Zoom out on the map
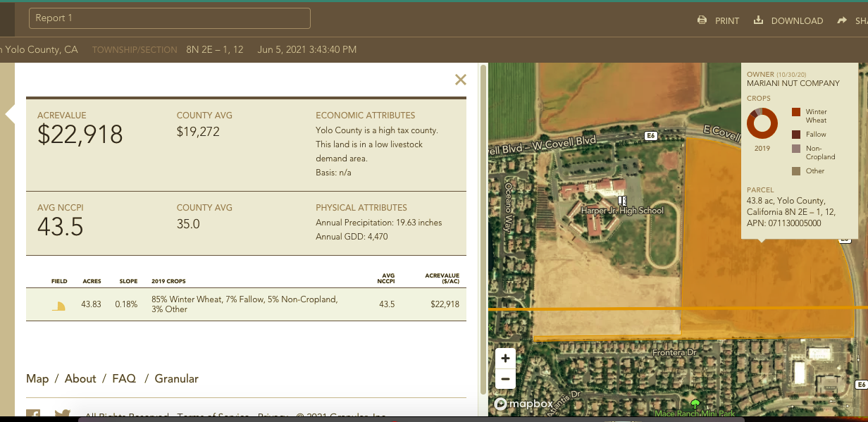The width and height of the screenshot is (868, 422). coord(505,379)
